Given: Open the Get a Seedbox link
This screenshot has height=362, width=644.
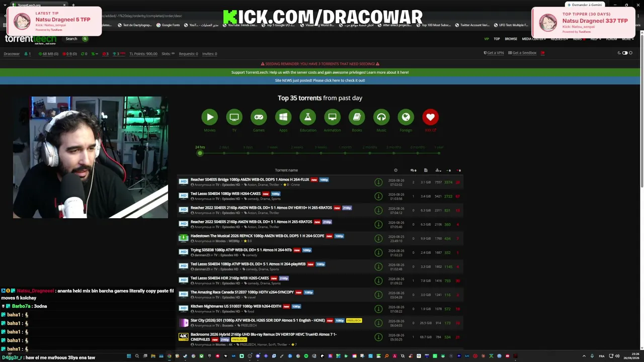Looking at the screenshot, I should (522, 53).
